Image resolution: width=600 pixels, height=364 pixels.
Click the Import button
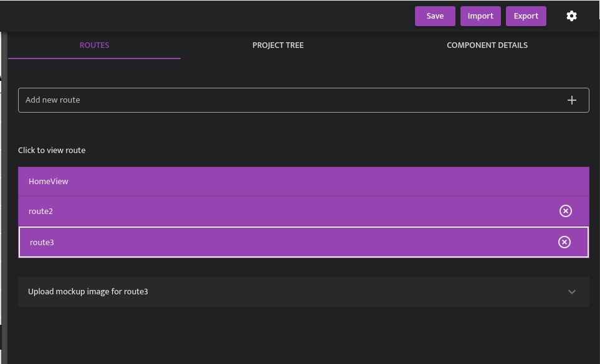click(480, 16)
